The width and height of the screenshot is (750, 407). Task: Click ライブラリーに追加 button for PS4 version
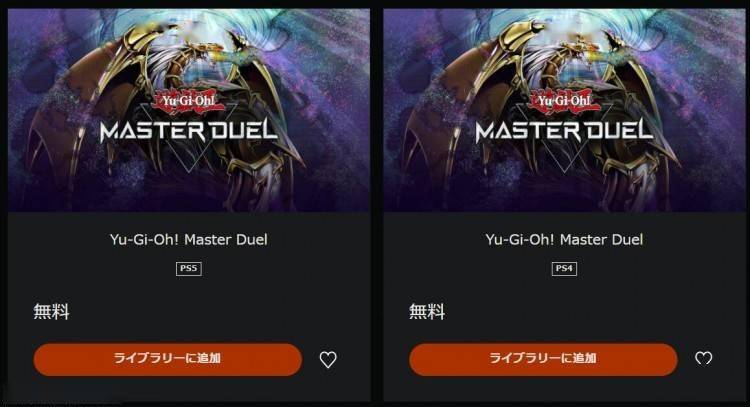pos(543,359)
